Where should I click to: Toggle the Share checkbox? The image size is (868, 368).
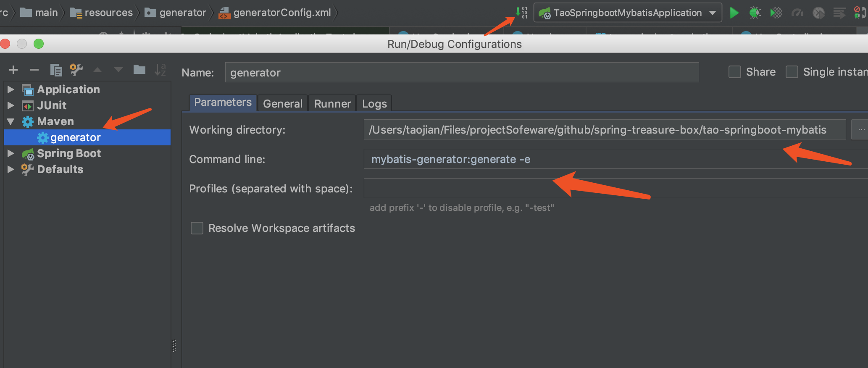coord(735,72)
